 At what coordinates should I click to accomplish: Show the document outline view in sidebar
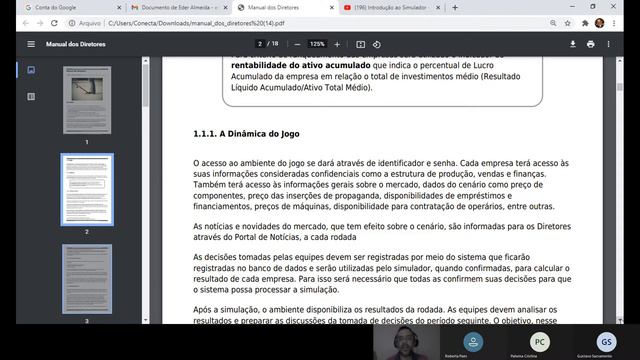coord(31,96)
